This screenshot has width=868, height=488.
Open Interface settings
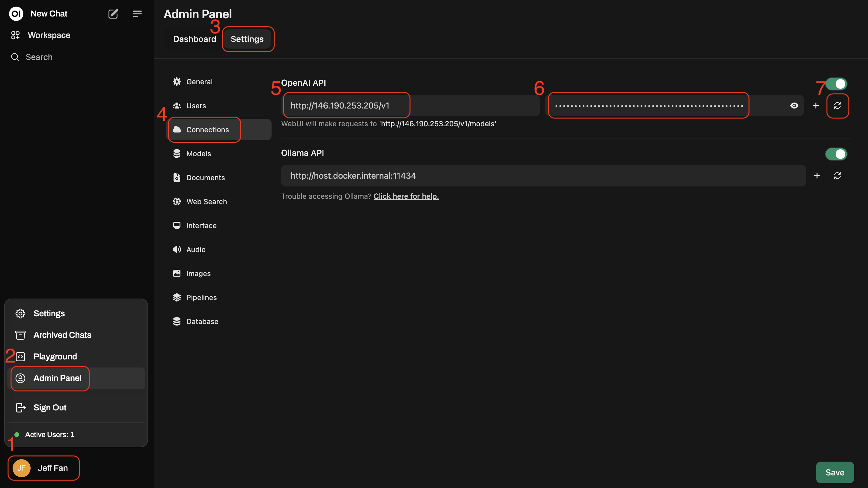click(x=201, y=225)
